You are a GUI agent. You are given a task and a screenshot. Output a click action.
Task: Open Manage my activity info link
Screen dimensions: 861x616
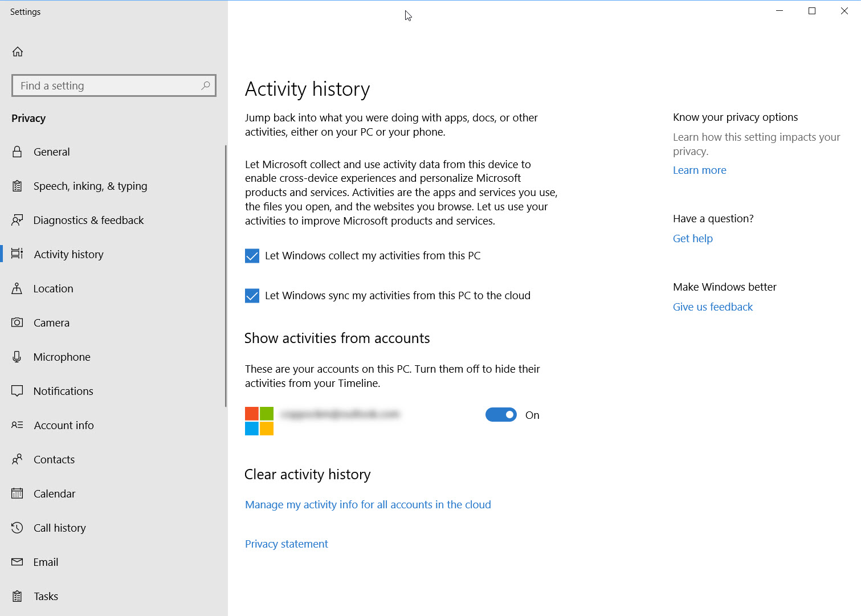click(368, 504)
